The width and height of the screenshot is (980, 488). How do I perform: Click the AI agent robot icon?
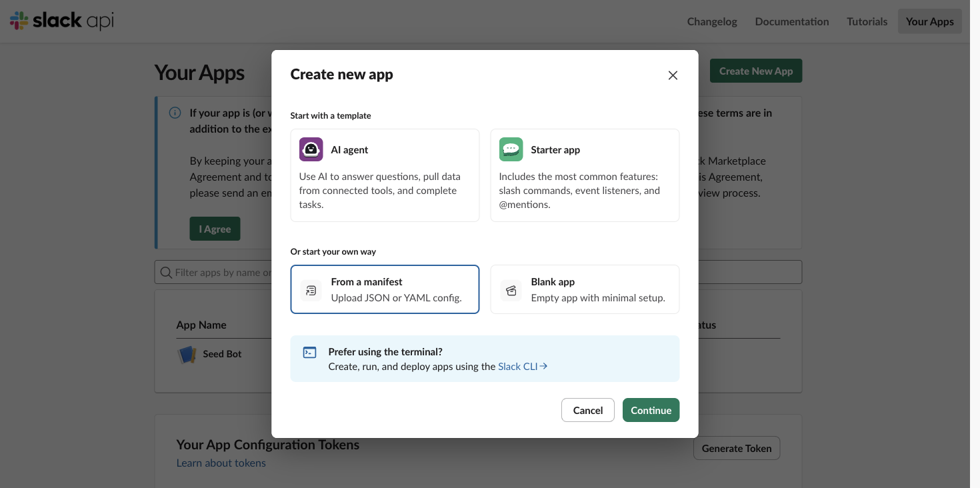pos(311,149)
